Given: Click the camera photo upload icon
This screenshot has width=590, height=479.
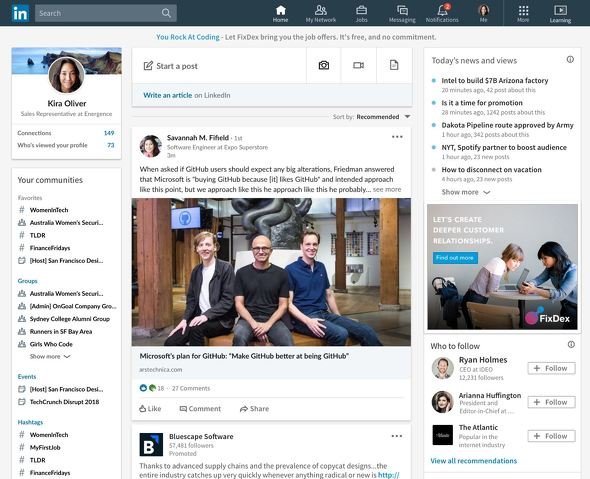Looking at the screenshot, I should 324,65.
